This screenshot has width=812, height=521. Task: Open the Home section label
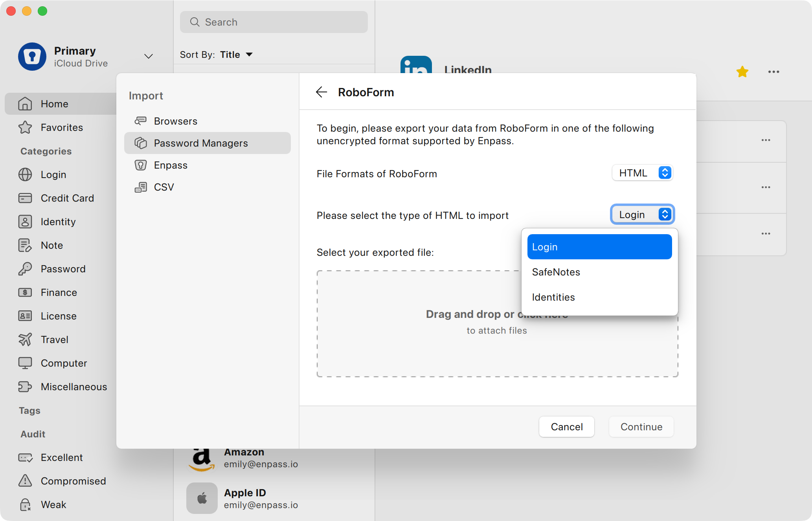click(x=55, y=104)
